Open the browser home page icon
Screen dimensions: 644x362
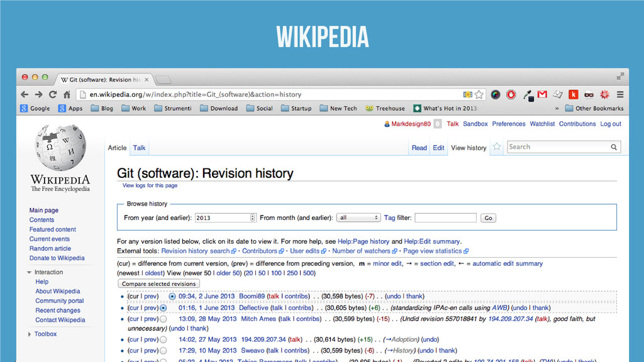tap(67, 94)
